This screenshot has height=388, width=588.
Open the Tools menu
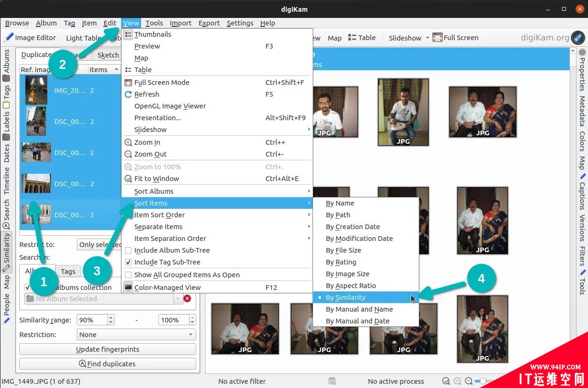coord(154,23)
